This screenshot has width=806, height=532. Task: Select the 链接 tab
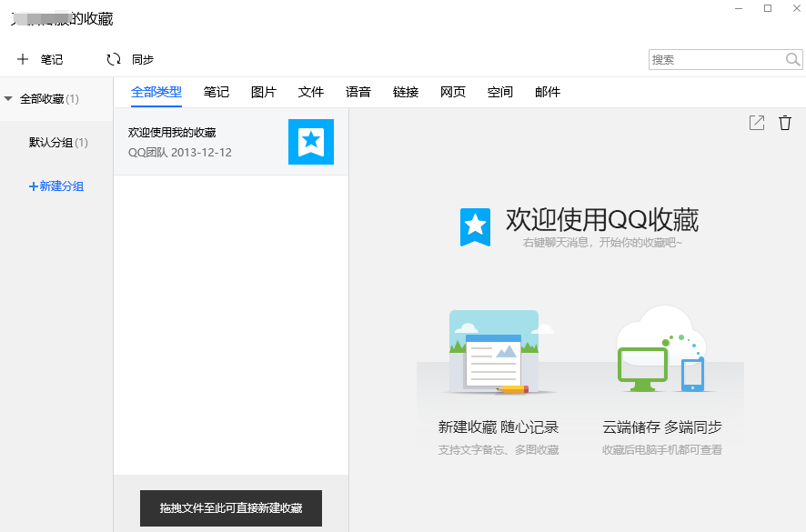[406, 92]
